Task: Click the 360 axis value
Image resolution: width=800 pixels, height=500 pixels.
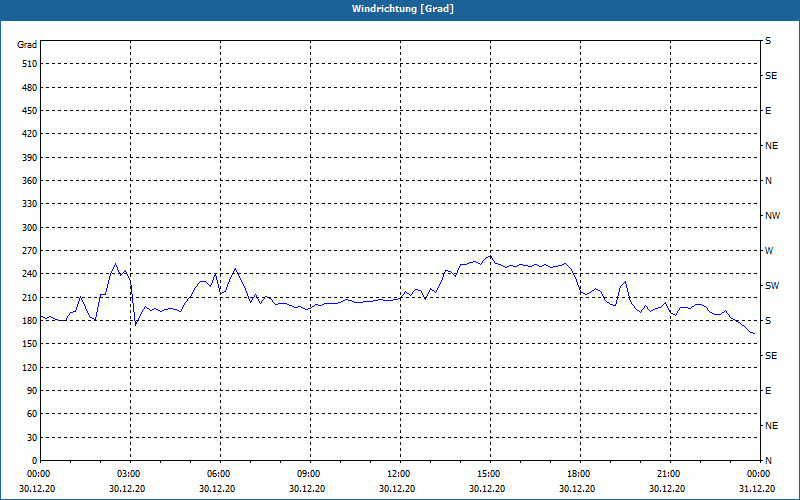Action: tap(30, 181)
